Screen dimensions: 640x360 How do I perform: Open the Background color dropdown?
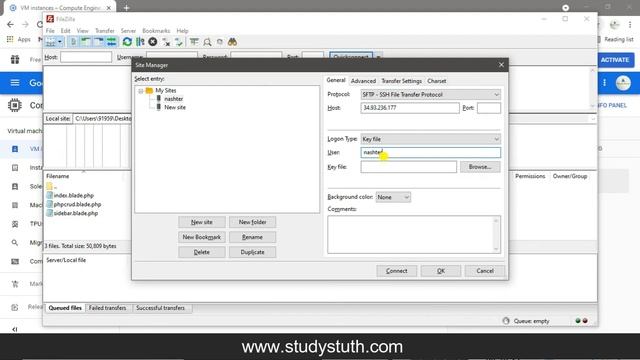coord(393,197)
